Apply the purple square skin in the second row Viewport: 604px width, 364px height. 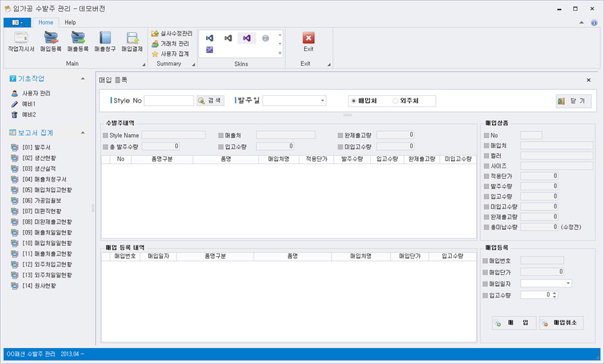coord(209,50)
